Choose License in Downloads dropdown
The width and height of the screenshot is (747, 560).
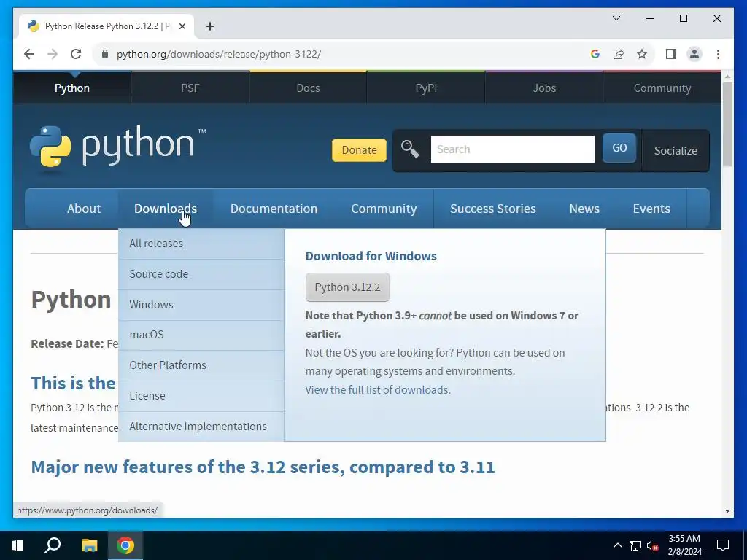[201, 396]
